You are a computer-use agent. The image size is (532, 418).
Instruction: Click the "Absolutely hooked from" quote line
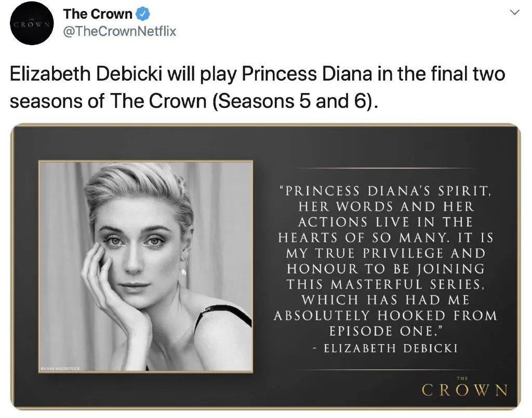coord(385,315)
